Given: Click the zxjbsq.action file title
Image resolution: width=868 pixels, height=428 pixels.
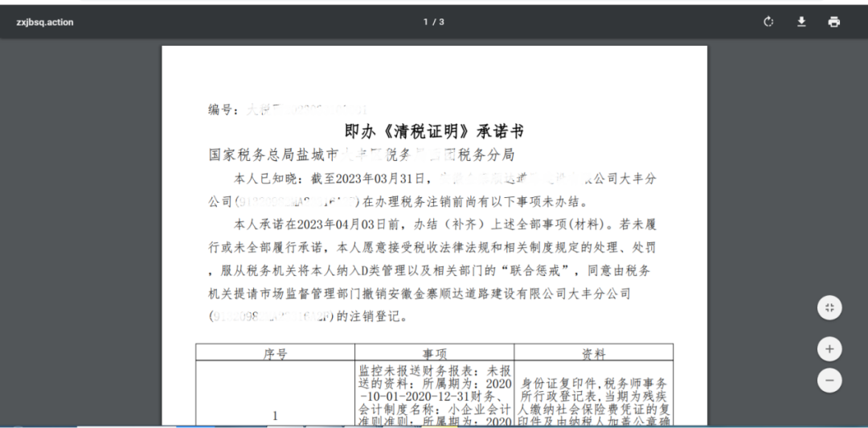Looking at the screenshot, I should (x=45, y=22).
